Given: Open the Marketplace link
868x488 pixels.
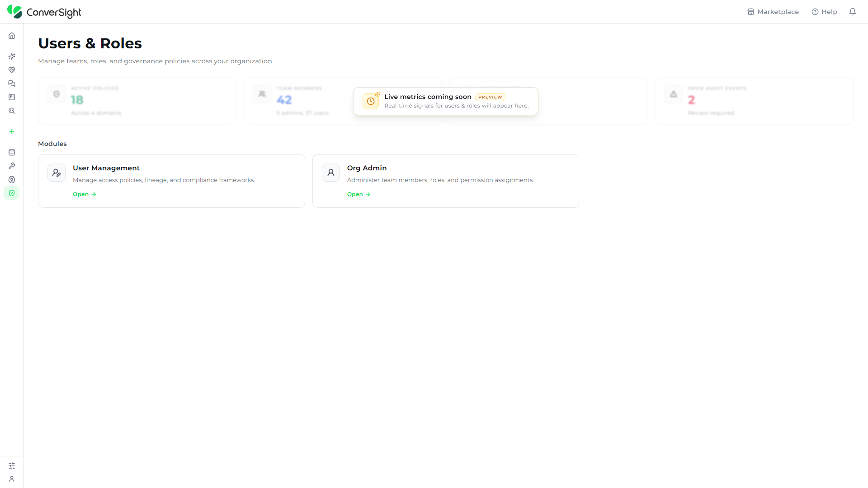Looking at the screenshot, I should click(x=773, y=12).
